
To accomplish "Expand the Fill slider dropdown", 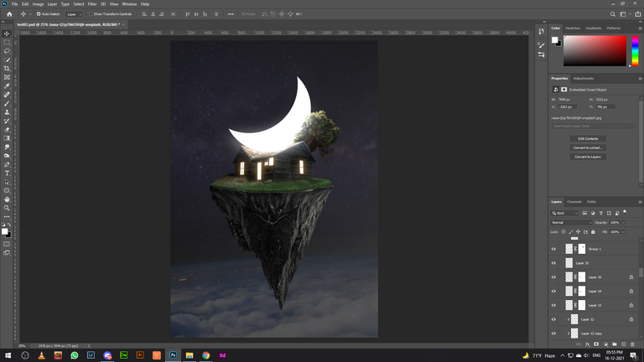I will pyautogui.click(x=623, y=232).
